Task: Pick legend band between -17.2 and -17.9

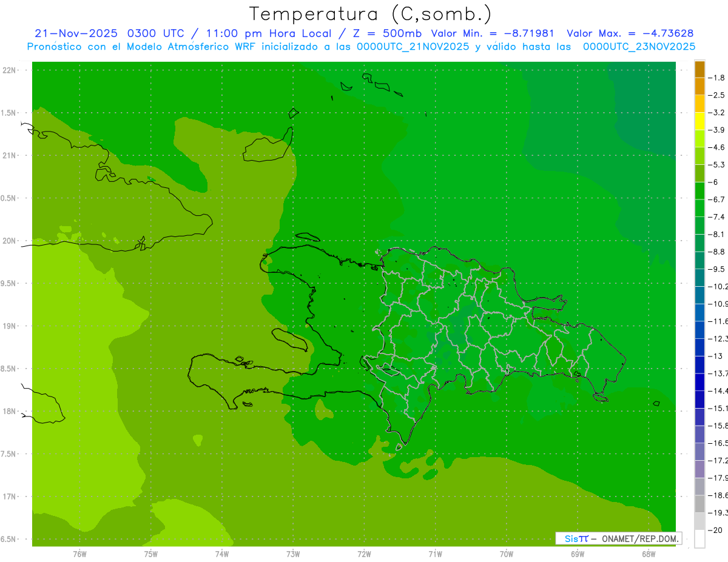Action: [699, 469]
